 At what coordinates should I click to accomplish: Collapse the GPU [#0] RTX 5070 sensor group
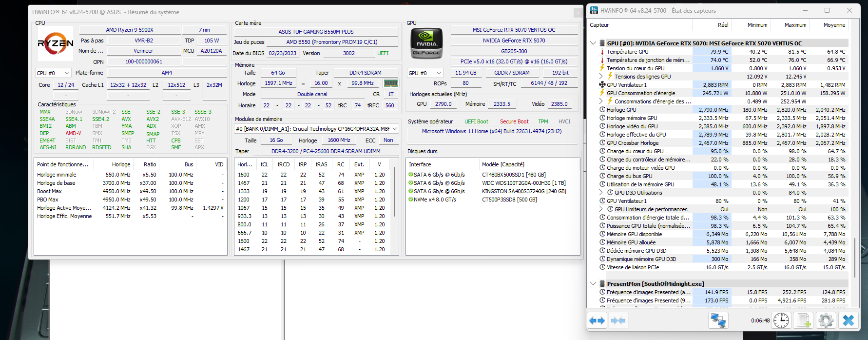point(593,43)
